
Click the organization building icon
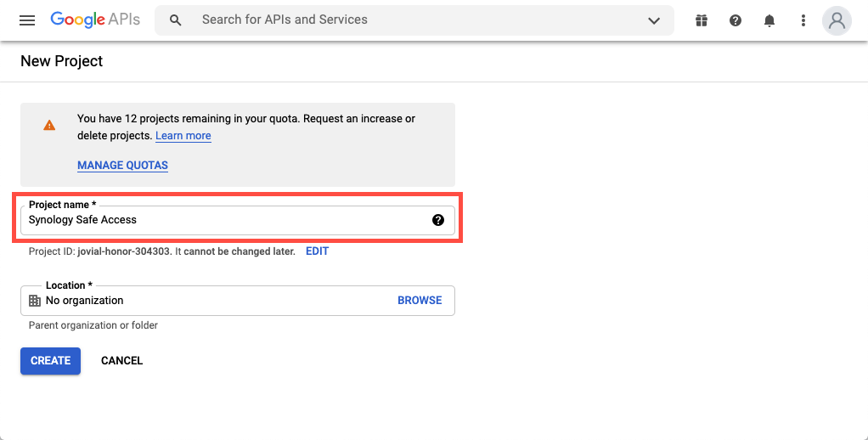click(x=34, y=301)
